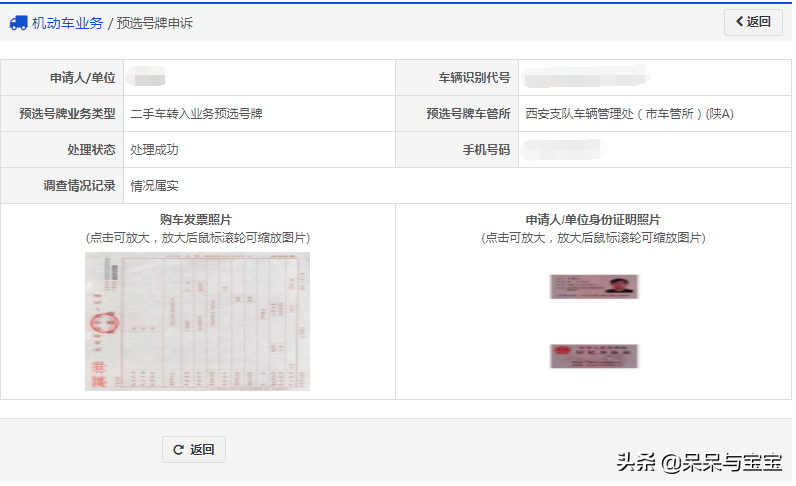Screen dimensions: 796x486
Task: Click the 申请人/单位 label cell
Action: click(62, 78)
